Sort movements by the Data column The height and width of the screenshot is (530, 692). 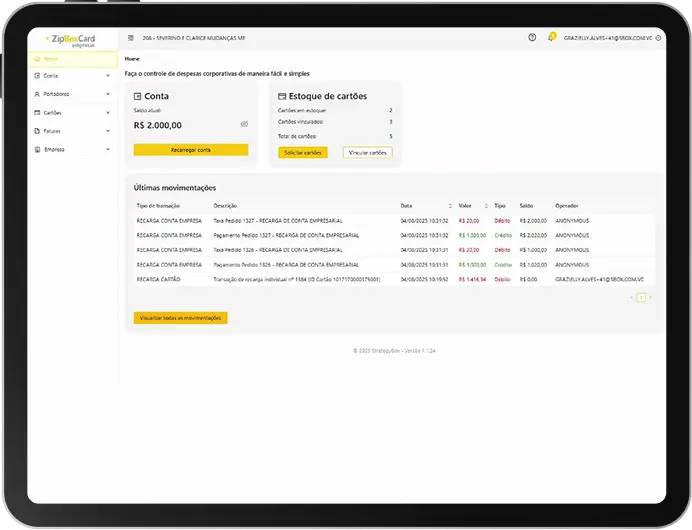(x=450, y=205)
